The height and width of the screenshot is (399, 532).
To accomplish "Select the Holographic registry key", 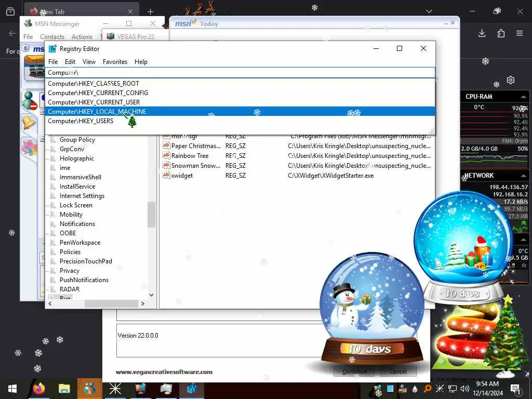I will (x=77, y=158).
